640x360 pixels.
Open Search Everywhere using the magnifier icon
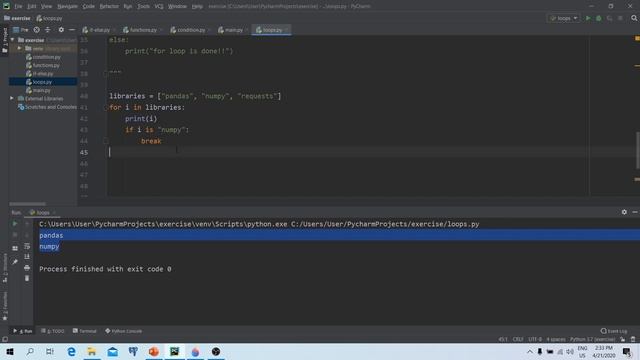coord(634,18)
